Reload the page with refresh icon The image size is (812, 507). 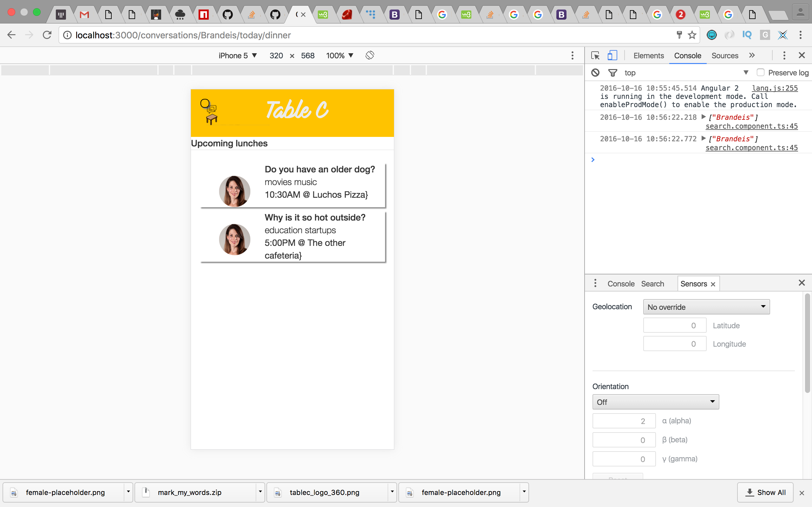point(47,35)
